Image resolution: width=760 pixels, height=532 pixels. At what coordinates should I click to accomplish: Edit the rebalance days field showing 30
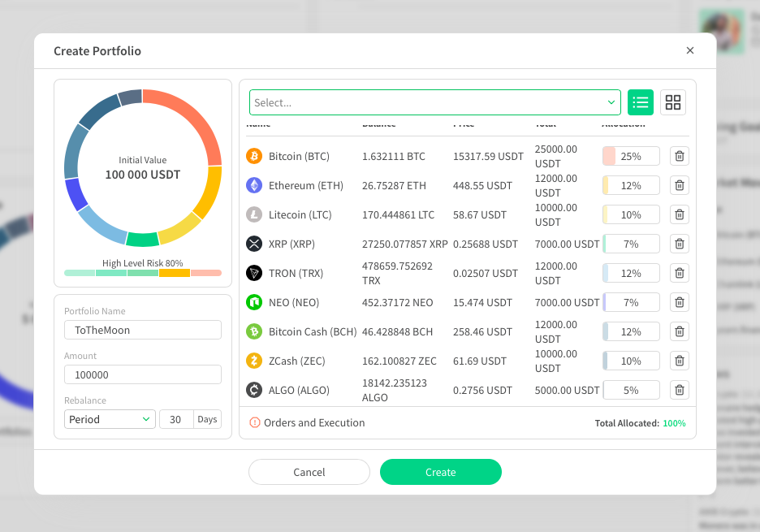pos(176,419)
